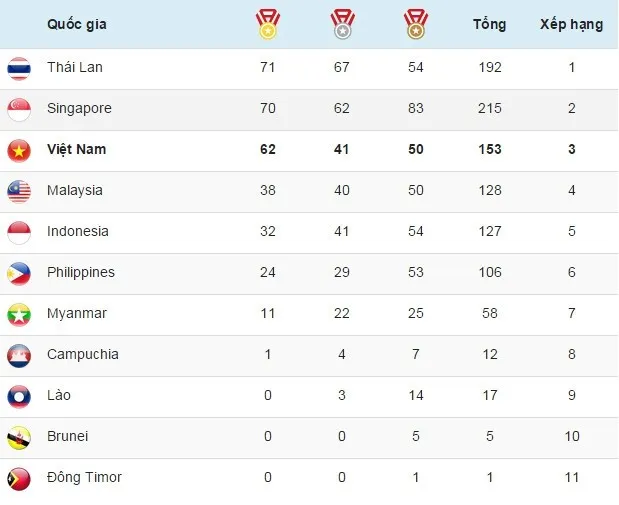The height and width of the screenshot is (505, 619).
Task: Click the Philippines flag icon
Action: 19,274
